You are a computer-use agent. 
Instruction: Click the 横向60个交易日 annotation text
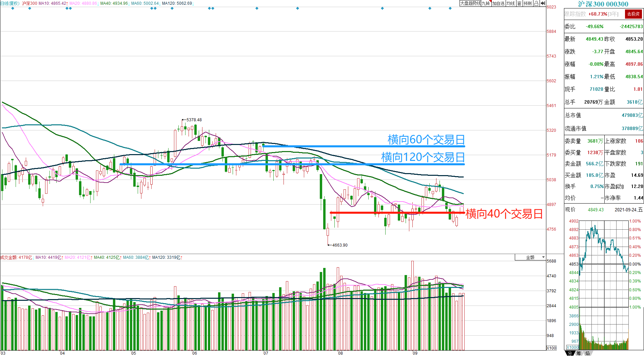(x=426, y=140)
